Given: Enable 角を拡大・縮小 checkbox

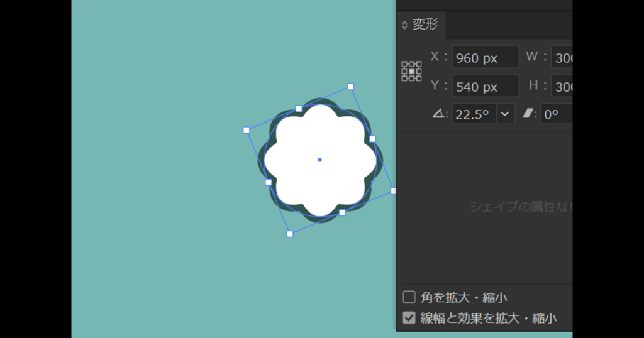Looking at the screenshot, I should (409, 297).
